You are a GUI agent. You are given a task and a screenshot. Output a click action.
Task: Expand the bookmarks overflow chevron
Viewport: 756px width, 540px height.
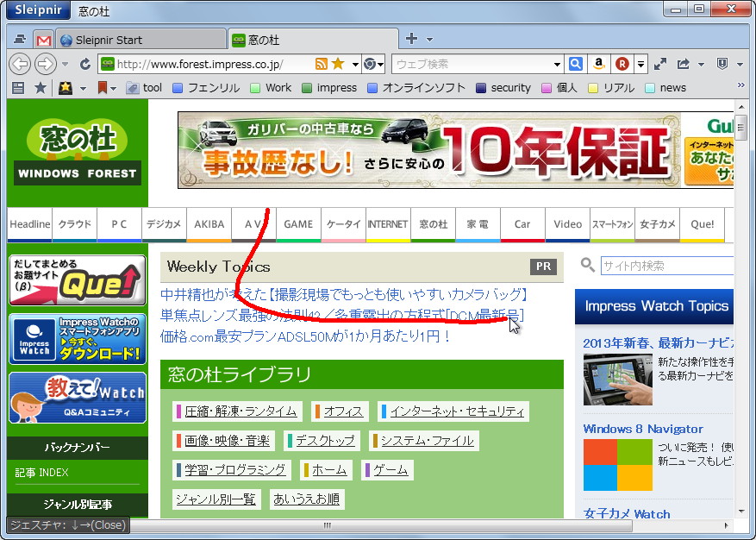pos(741,86)
